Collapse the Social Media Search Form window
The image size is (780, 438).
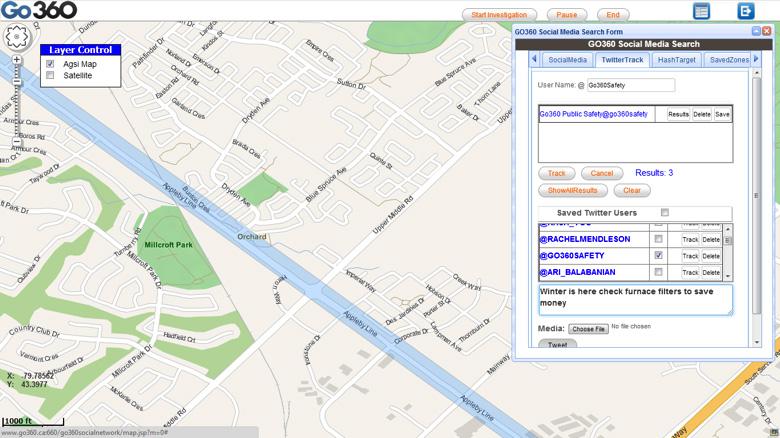[x=756, y=31]
